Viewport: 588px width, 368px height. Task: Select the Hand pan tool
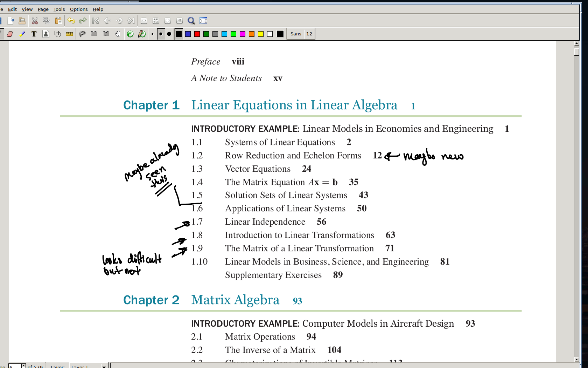coord(118,34)
